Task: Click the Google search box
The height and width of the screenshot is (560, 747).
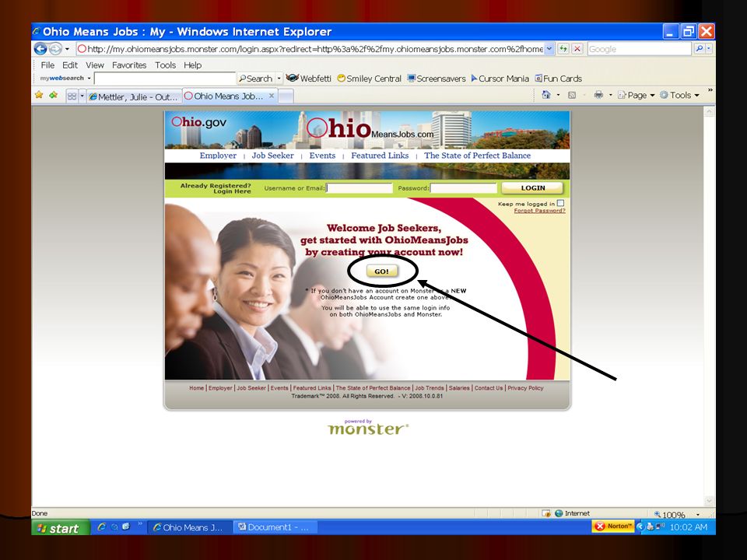Action: coord(640,48)
